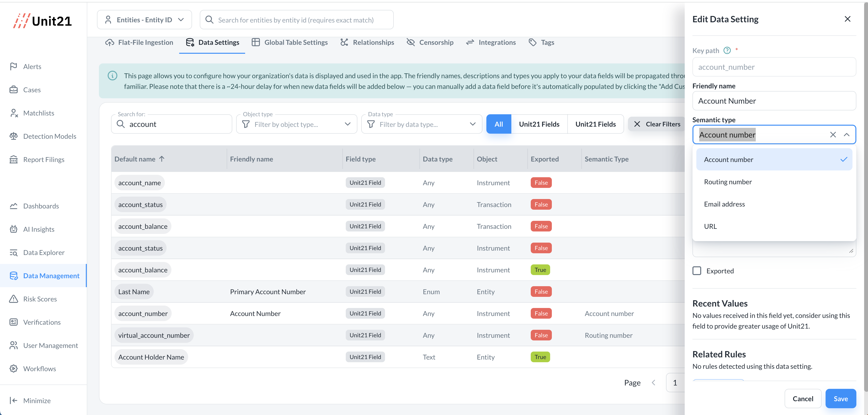
Task: Select All fields filter toggle
Action: tap(498, 124)
